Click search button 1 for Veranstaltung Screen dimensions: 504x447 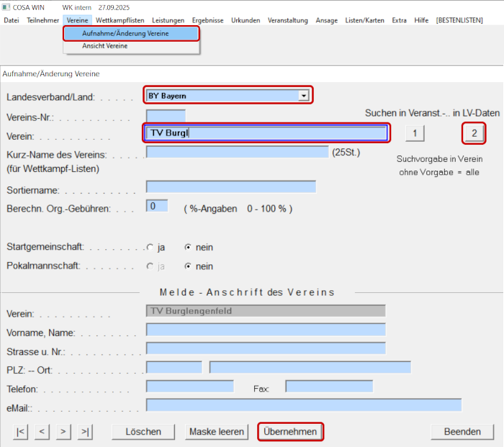click(415, 133)
